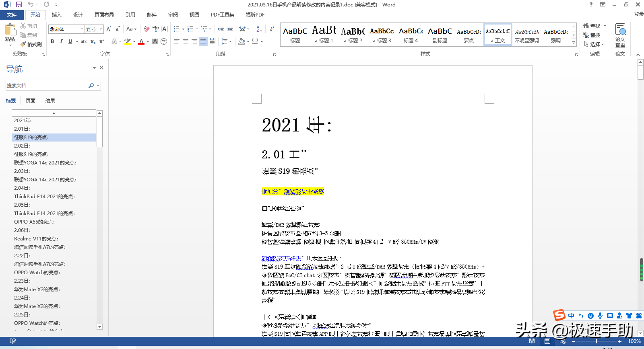This screenshot has width=644, height=349.
Task: Zoom out using the minus button
Action: point(574,341)
